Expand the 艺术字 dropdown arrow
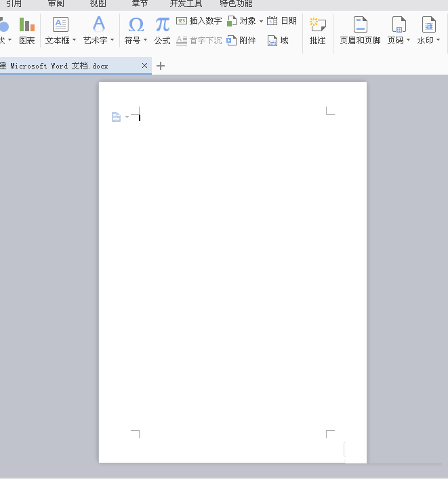This screenshot has width=448, height=479. 112,41
